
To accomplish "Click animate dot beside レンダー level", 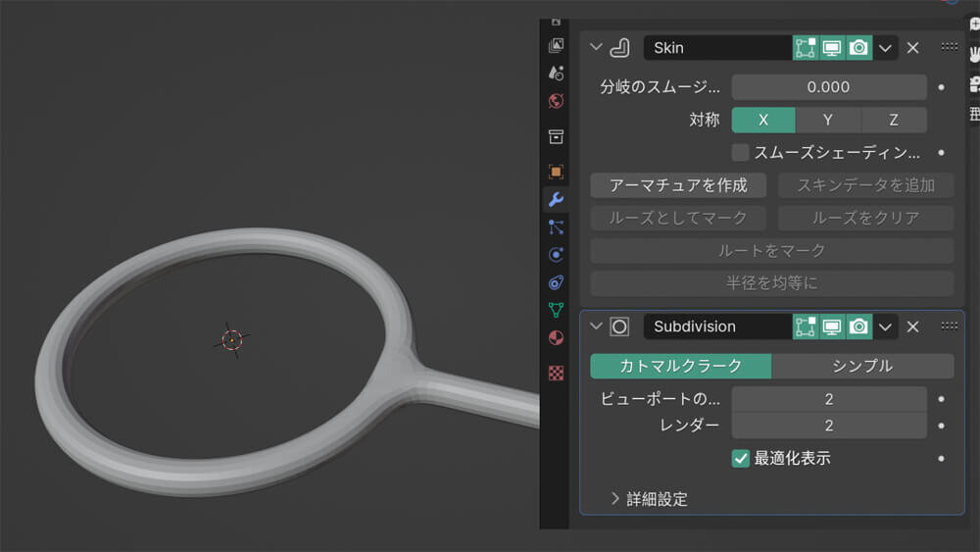I will (941, 426).
